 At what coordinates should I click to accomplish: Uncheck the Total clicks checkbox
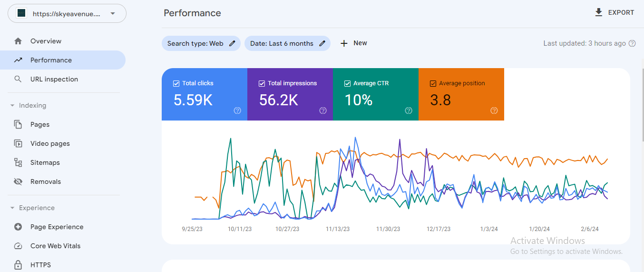pyautogui.click(x=176, y=83)
